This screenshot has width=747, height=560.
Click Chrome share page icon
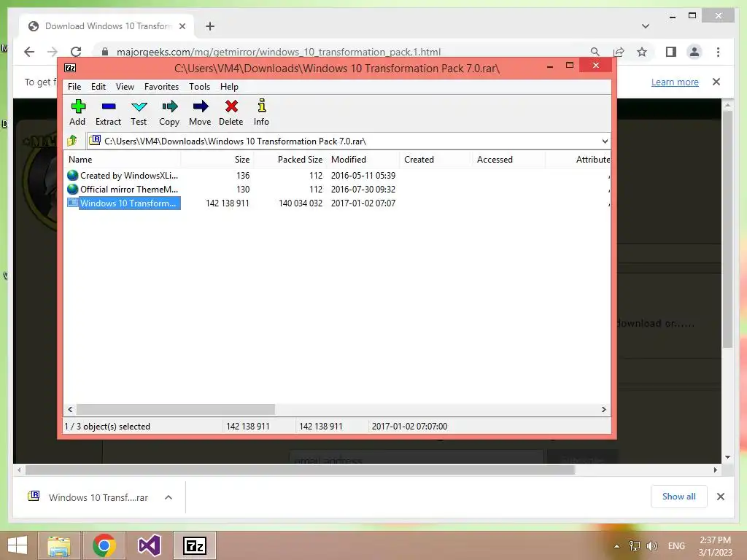click(619, 52)
